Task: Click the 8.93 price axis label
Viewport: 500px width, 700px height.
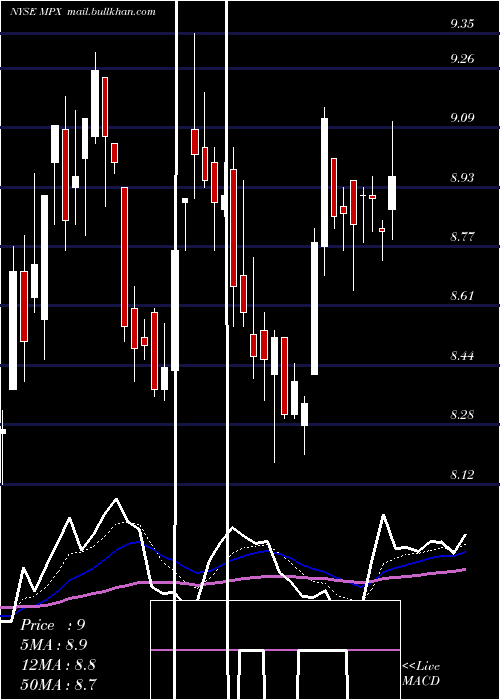Action: (462, 178)
